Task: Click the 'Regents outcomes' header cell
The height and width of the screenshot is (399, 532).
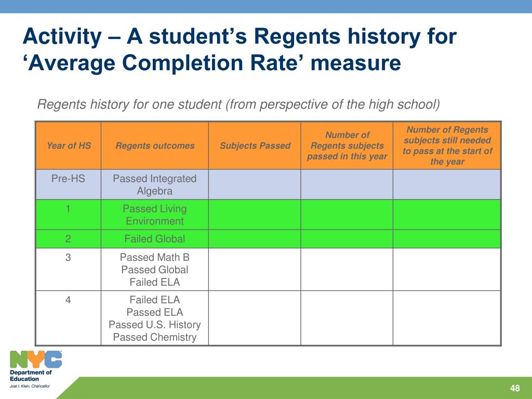Action: tap(155, 145)
